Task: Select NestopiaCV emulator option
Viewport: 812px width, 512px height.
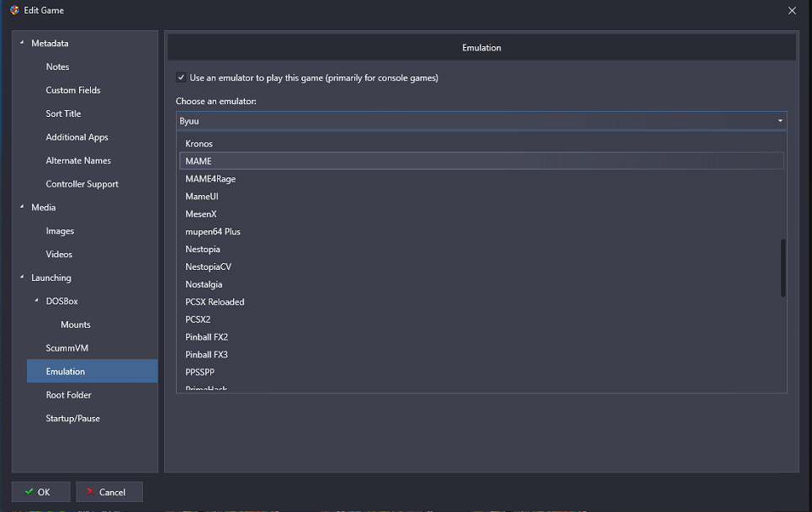Action: point(481,267)
